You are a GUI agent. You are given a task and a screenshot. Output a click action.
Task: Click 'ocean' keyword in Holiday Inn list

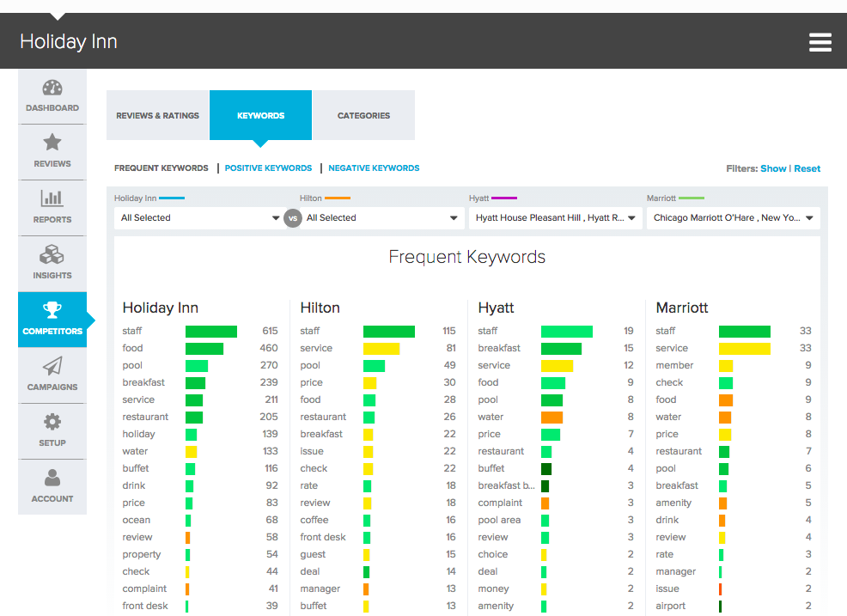coord(136,520)
